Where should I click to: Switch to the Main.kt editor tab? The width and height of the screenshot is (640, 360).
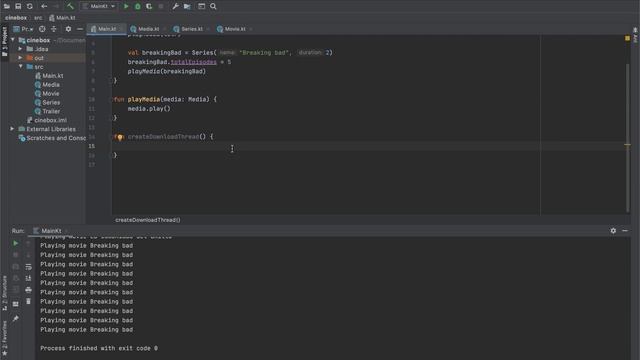click(x=106, y=29)
